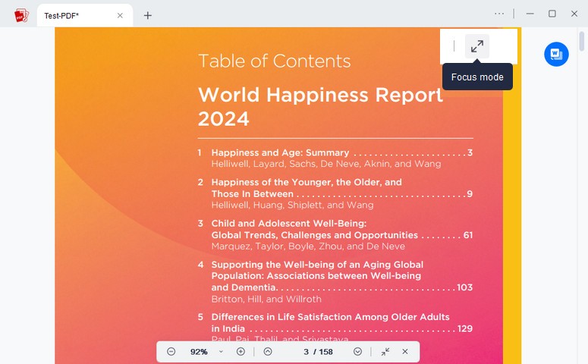
Task: Go to next page with down arrow
Action: (x=358, y=352)
